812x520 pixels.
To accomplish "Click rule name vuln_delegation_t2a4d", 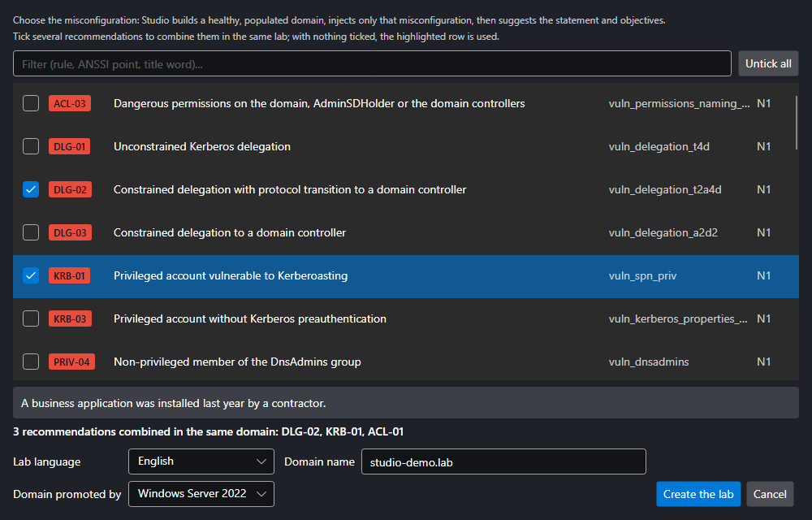I will tap(665, 189).
